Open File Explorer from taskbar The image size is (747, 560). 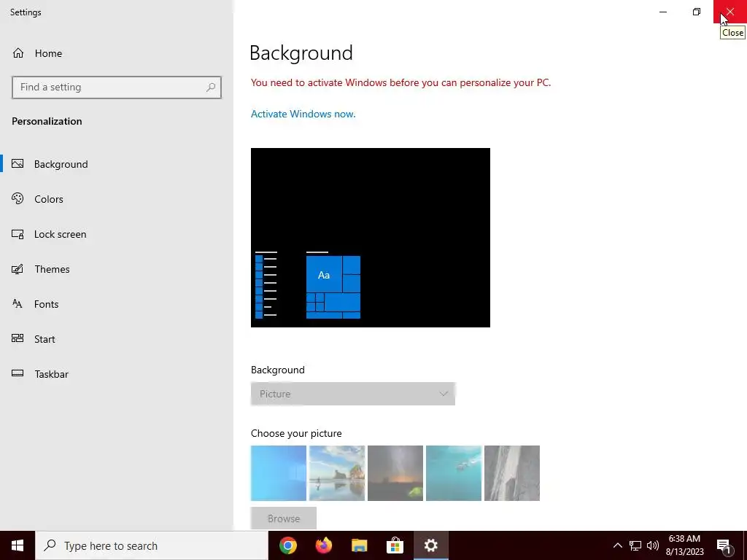tap(360, 545)
